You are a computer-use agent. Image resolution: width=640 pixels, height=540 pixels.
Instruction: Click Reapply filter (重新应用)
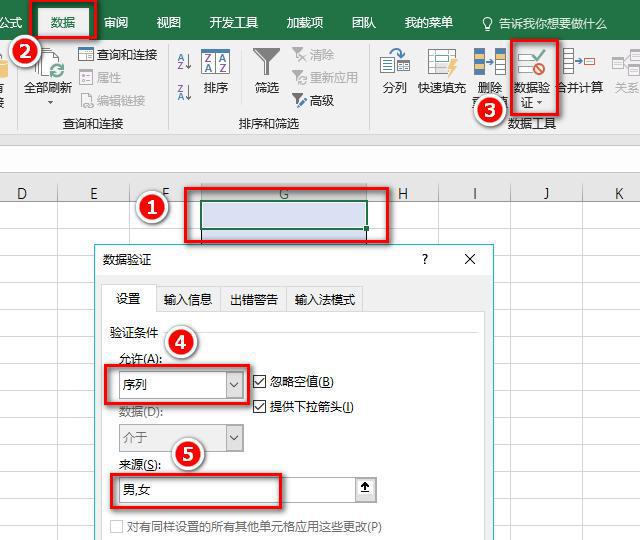(x=325, y=78)
